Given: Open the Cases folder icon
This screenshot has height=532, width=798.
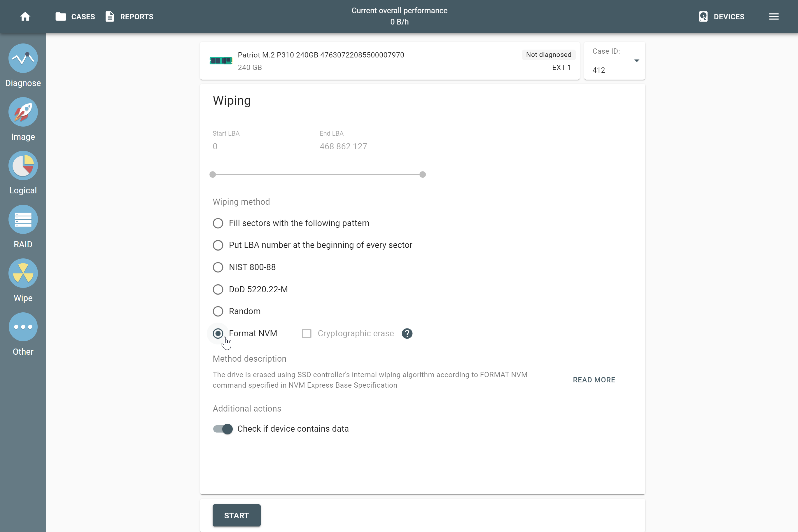Looking at the screenshot, I should pos(61,17).
